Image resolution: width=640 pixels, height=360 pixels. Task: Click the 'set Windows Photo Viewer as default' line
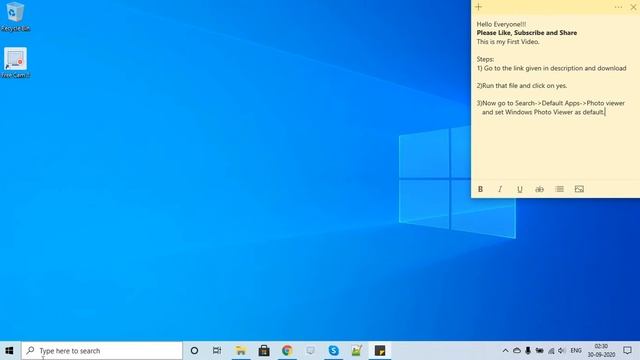(x=543, y=112)
